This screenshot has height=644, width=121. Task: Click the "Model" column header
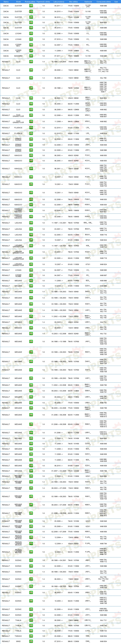click(18, 2)
